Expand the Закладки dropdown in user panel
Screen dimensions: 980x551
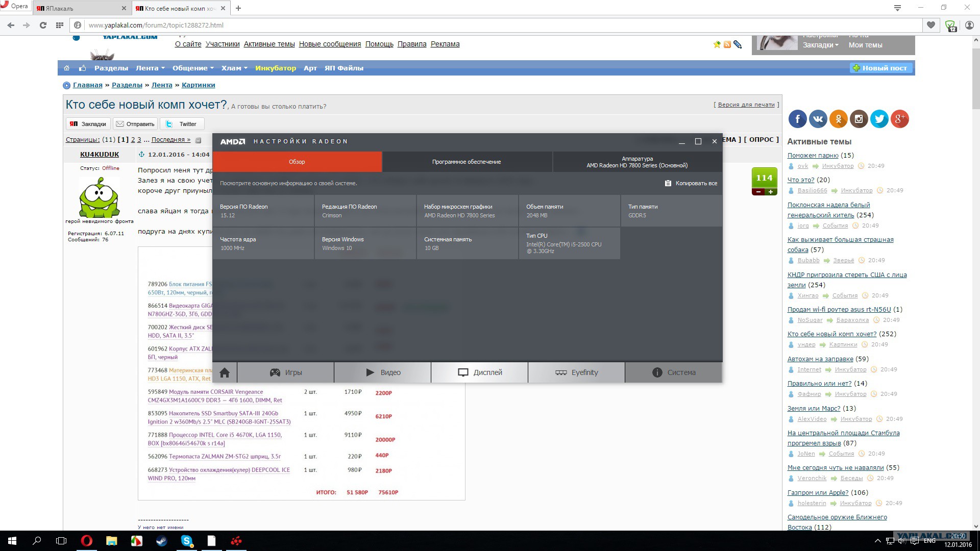pyautogui.click(x=820, y=45)
